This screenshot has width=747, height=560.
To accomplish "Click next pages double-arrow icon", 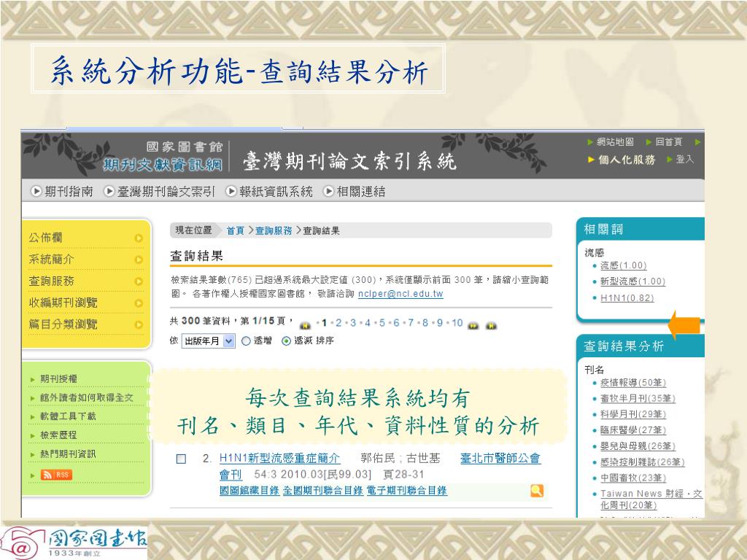I will tap(473, 326).
